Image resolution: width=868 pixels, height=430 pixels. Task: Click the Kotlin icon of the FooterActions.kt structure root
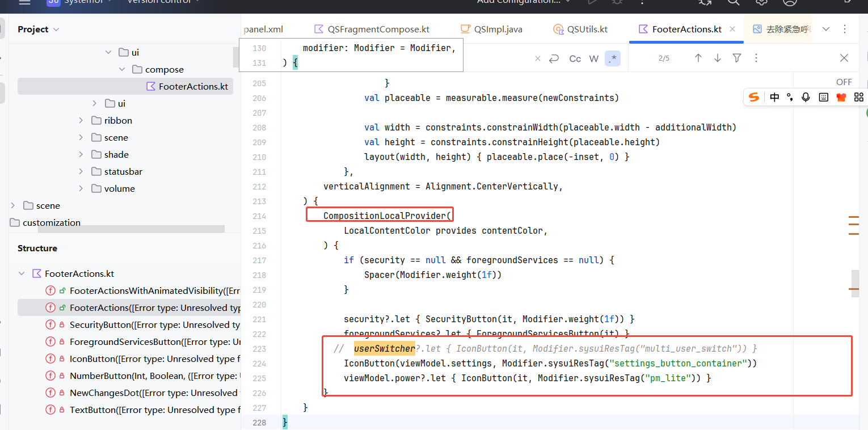point(36,273)
